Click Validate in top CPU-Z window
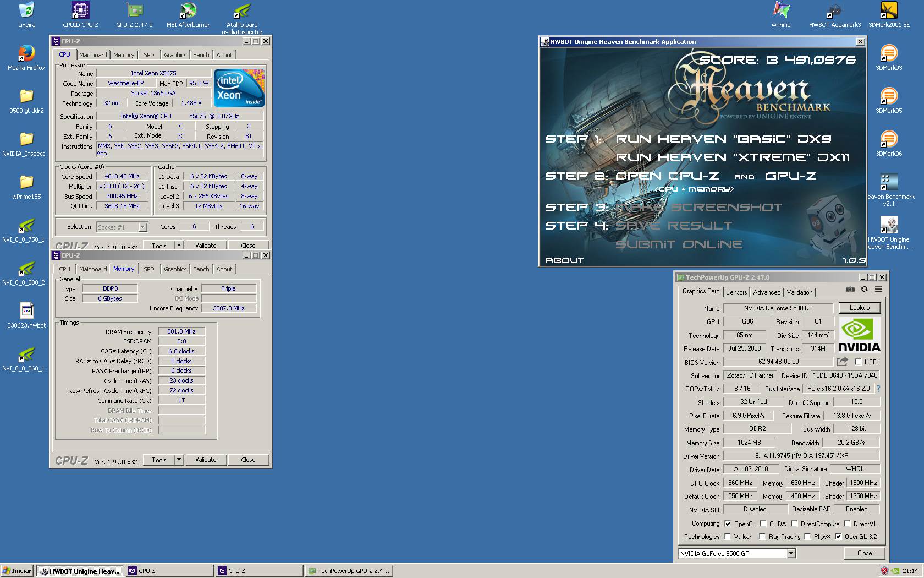The image size is (924, 578). (x=206, y=246)
